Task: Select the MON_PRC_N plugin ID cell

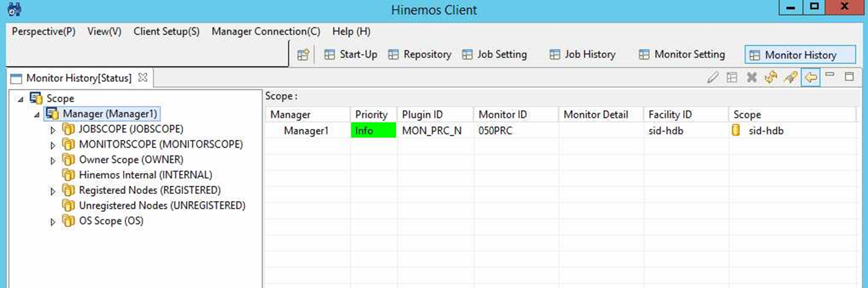Action: point(435,130)
